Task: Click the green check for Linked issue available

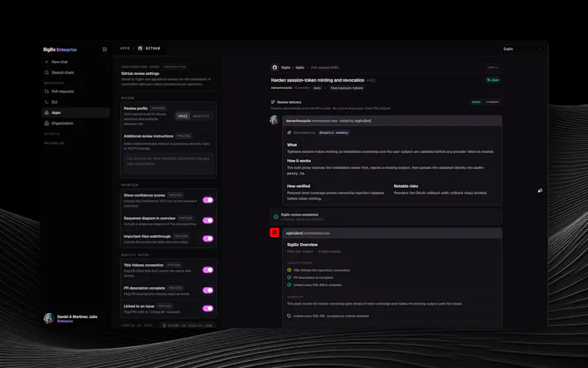Action: (289, 285)
